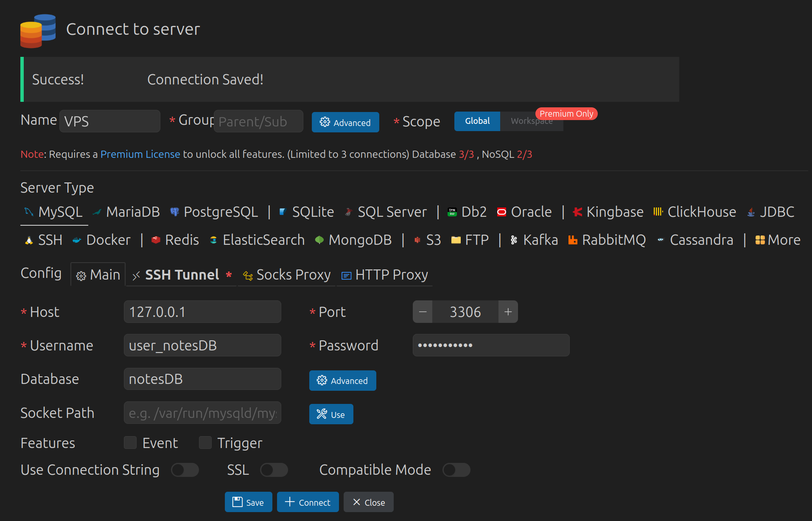Select S3 server type

(427, 240)
